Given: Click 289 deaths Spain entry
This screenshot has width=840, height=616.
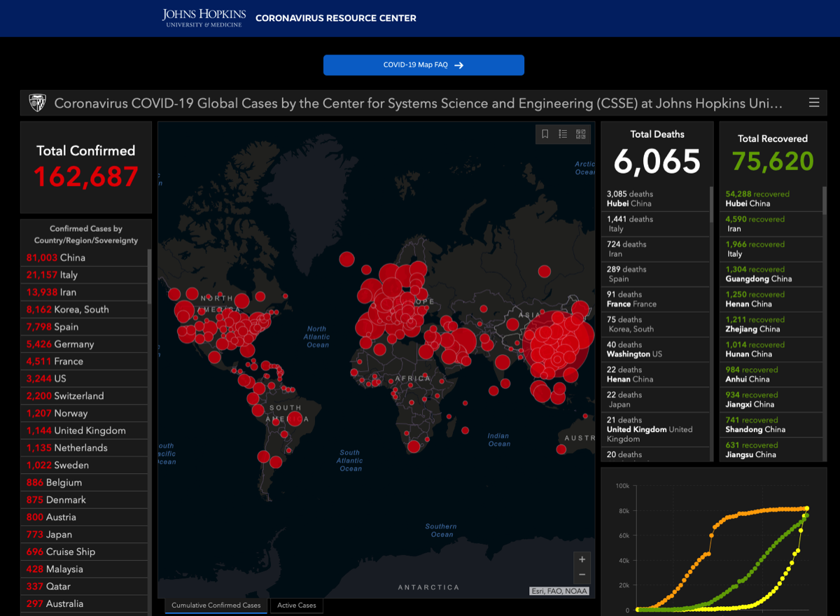Looking at the screenshot, I should (x=655, y=274).
